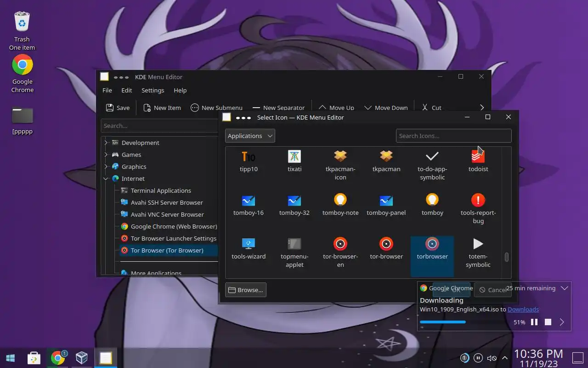588x368 pixels.
Task: Choose the tkpacman-icon icon
Action: pos(340,156)
